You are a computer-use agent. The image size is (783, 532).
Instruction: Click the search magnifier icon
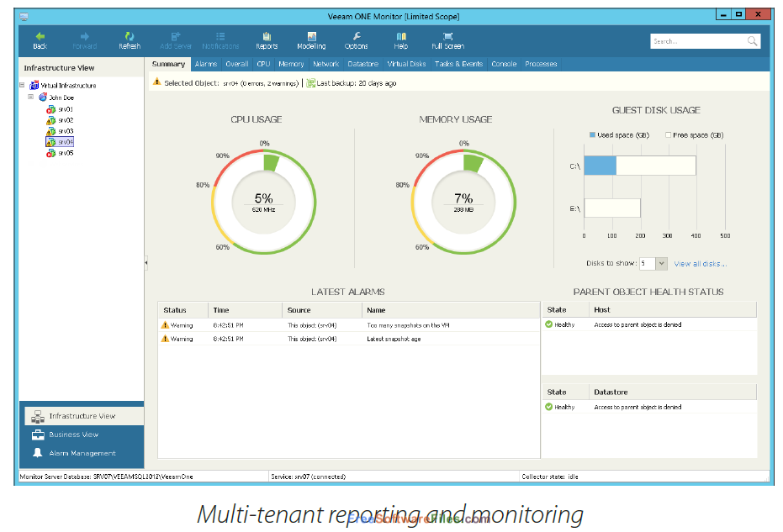pos(752,41)
